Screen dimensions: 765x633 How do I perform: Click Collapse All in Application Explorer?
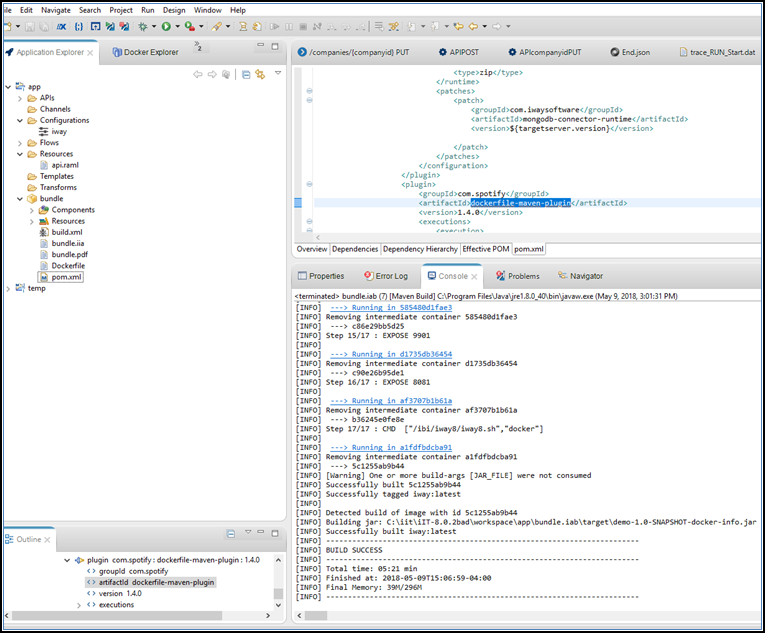pos(246,74)
